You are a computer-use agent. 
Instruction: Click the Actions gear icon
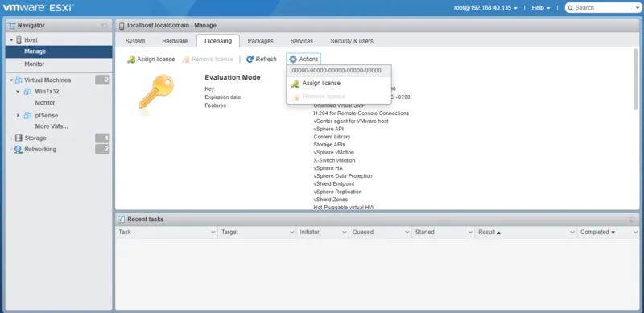coord(293,60)
